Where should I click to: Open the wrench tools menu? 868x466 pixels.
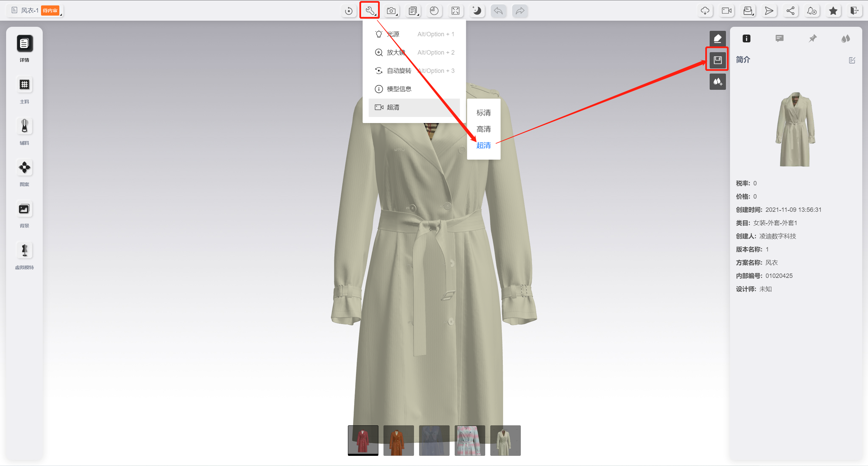pyautogui.click(x=370, y=11)
